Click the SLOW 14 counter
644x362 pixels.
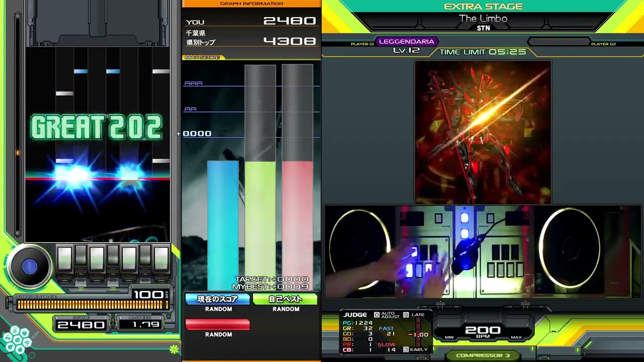pyautogui.click(x=386, y=347)
